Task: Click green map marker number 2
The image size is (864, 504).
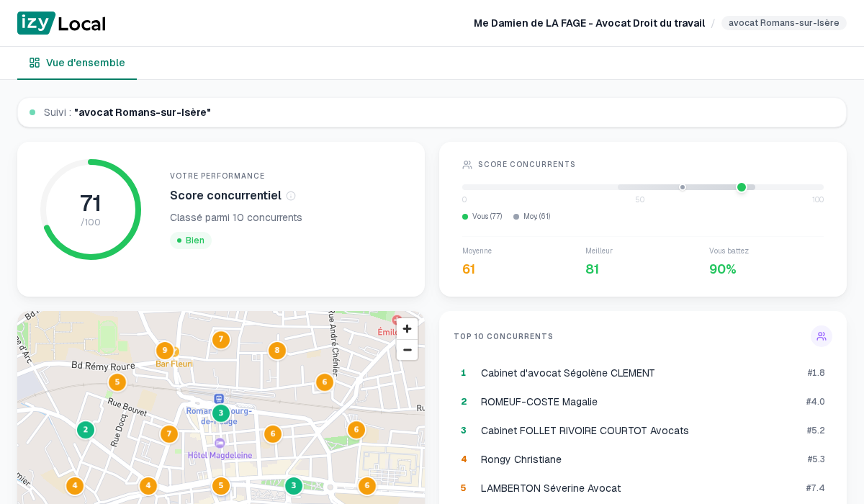Action: pos(86,430)
